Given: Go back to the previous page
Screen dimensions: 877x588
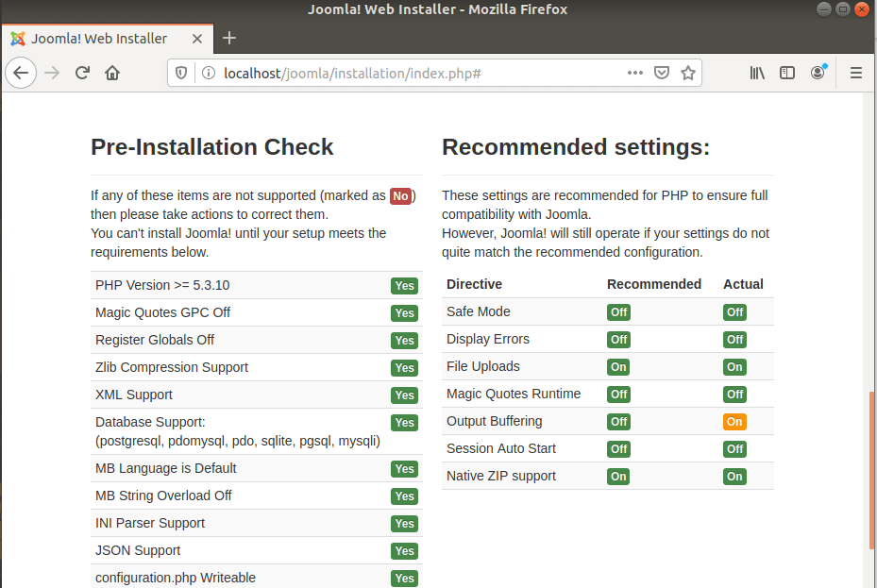Looking at the screenshot, I should coord(21,73).
